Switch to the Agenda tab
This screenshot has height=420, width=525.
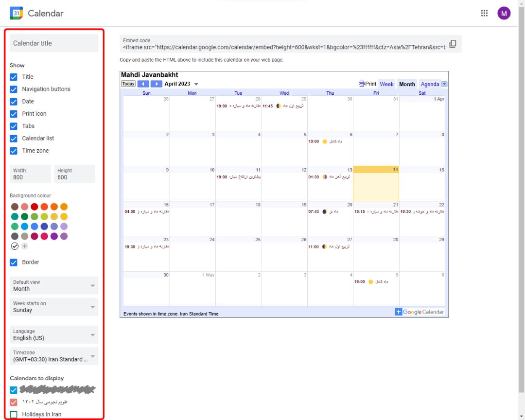point(430,84)
